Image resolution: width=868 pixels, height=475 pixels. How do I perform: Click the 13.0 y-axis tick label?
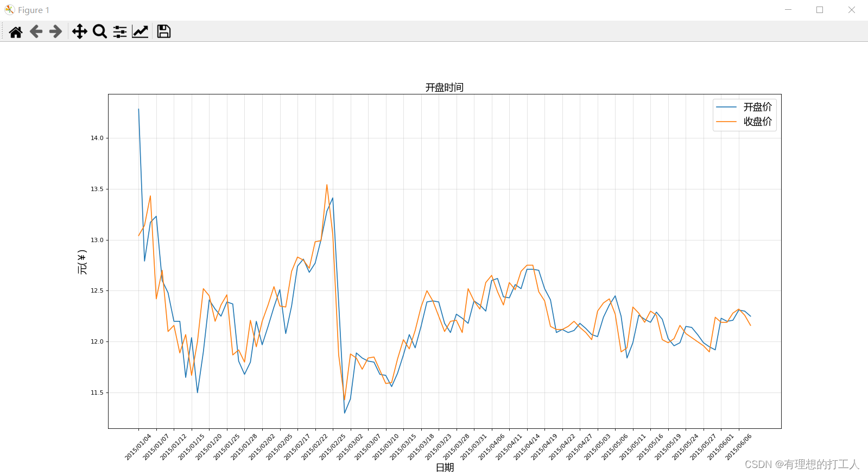click(x=97, y=240)
